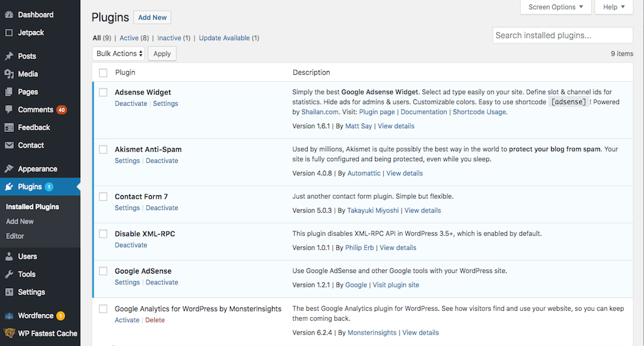Filter plugins by Update Available
The height and width of the screenshot is (346, 644).
point(224,38)
